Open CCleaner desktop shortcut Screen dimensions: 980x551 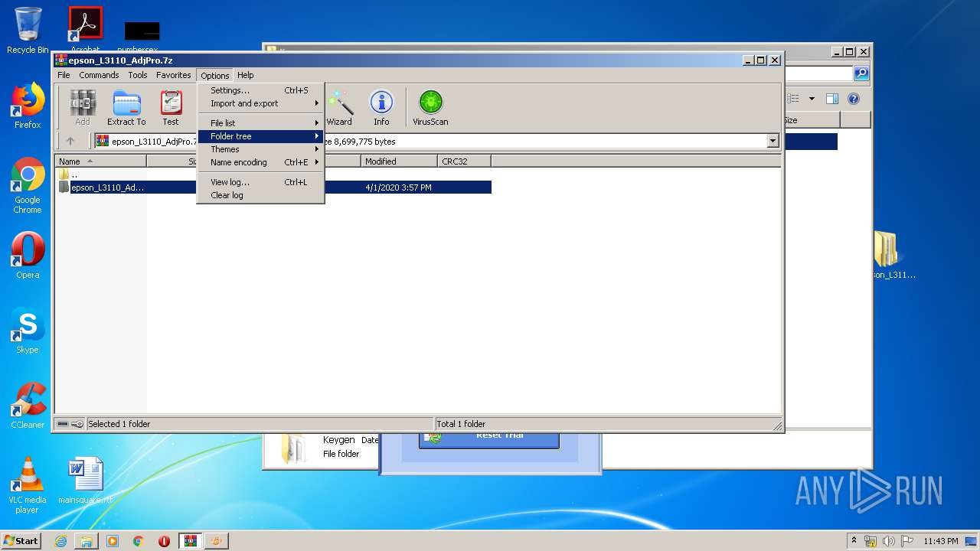[28, 406]
